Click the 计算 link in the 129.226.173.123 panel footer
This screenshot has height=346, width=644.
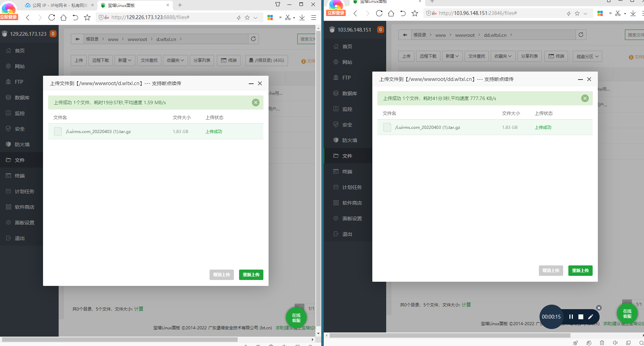(x=139, y=309)
